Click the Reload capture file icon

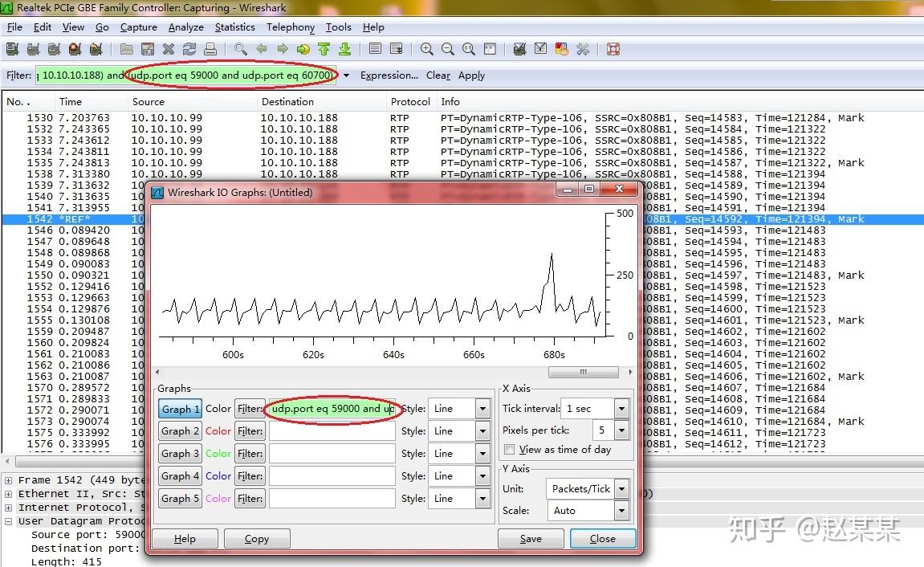tap(189, 49)
